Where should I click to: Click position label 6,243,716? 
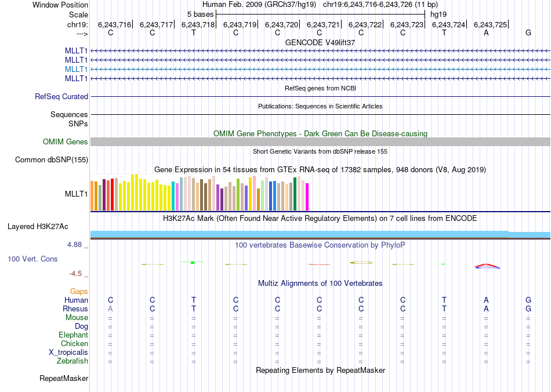[115, 24]
